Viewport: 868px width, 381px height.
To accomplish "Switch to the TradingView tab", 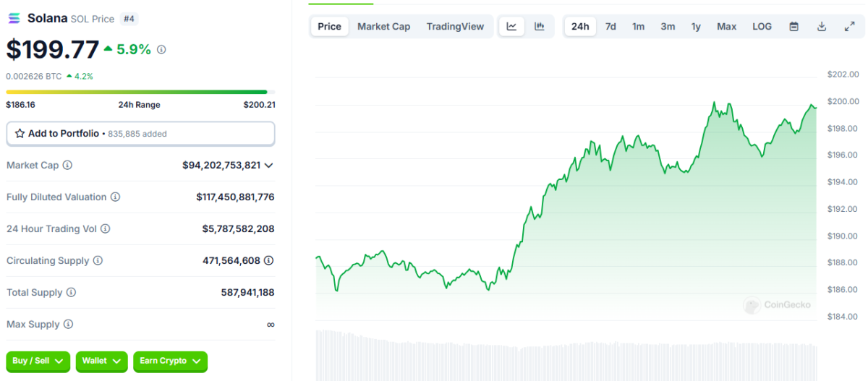I will click(455, 27).
